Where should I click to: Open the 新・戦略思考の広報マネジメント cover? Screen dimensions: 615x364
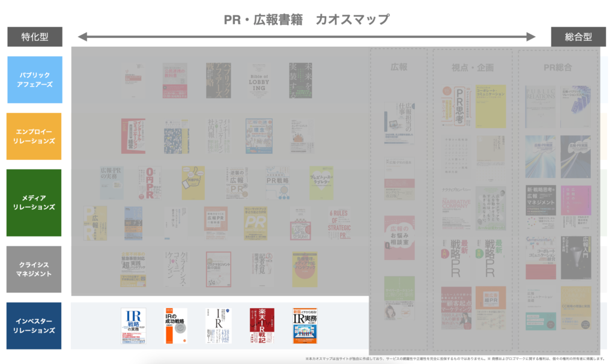pyautogui.click(x=541, y=207)
